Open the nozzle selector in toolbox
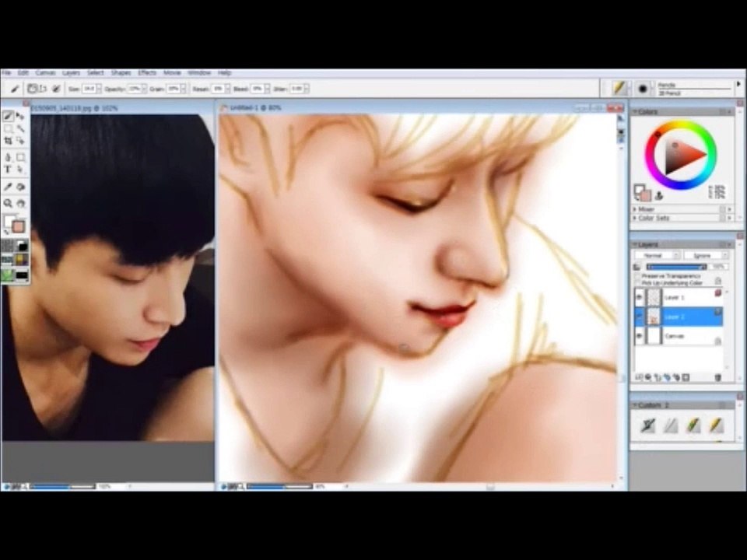The width and height of the screenshot is (747, 560). click(8, 275)
